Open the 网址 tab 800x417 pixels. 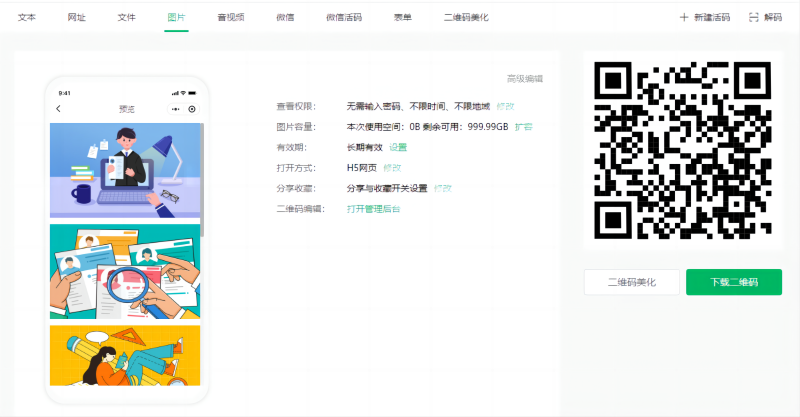[76, 17]
